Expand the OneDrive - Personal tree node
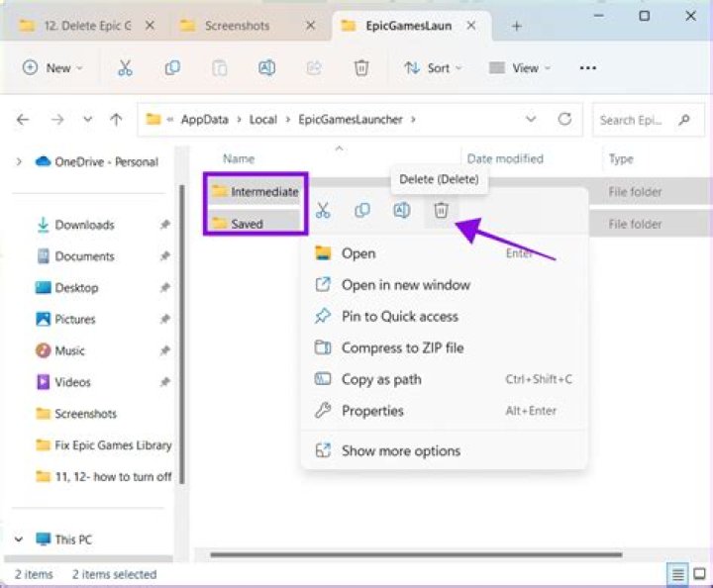This screenshot has width=713, height=588. coord(19,161)
